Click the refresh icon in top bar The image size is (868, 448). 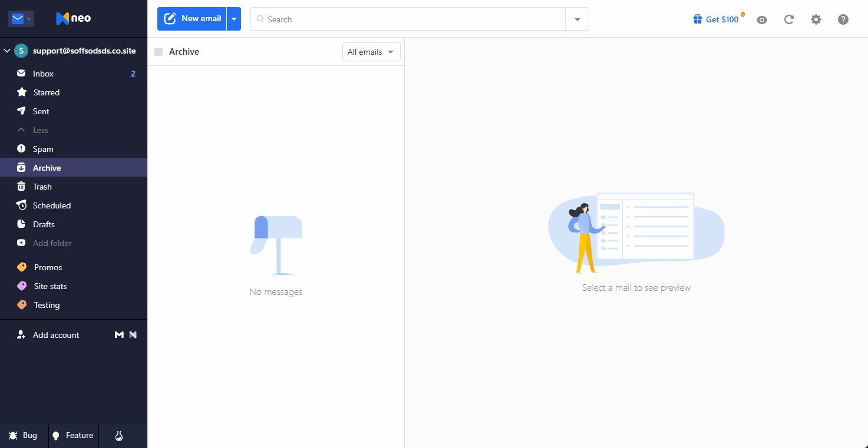tap(789, 19)
